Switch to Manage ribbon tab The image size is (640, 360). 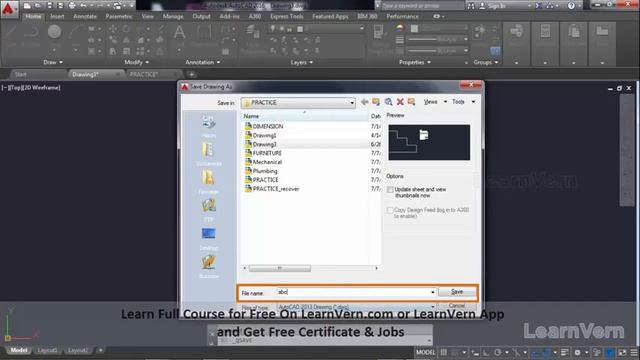point(173,16)
